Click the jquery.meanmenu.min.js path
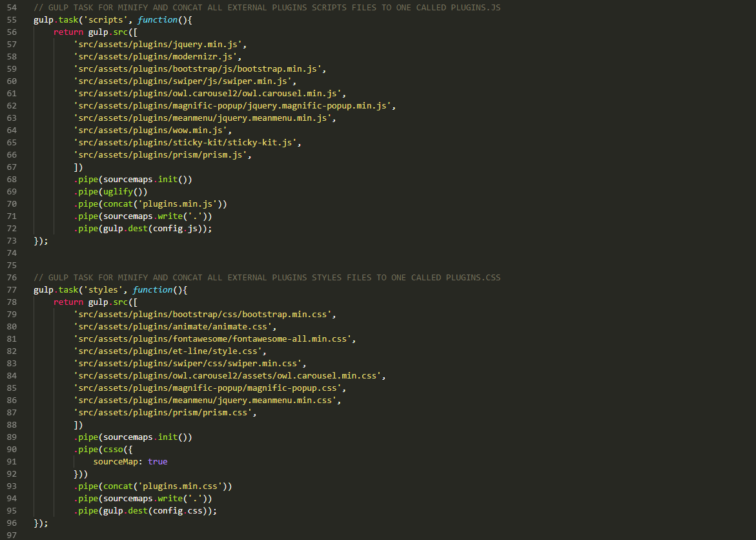756x540 pixels. 203,118
